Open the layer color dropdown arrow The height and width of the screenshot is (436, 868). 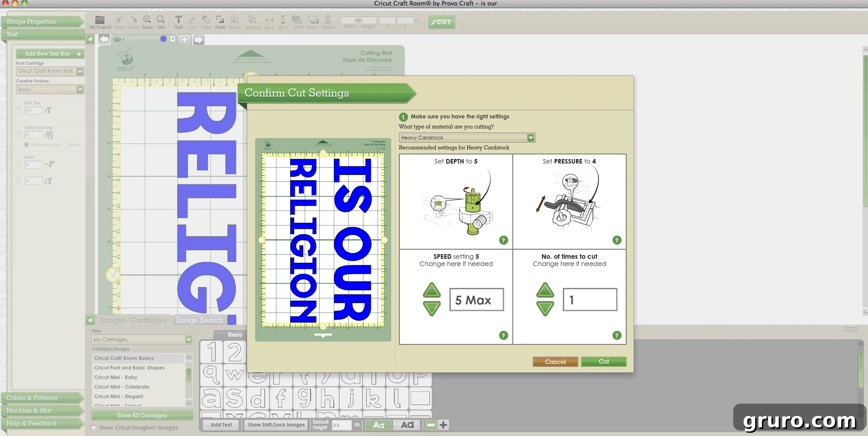(173, 39)
